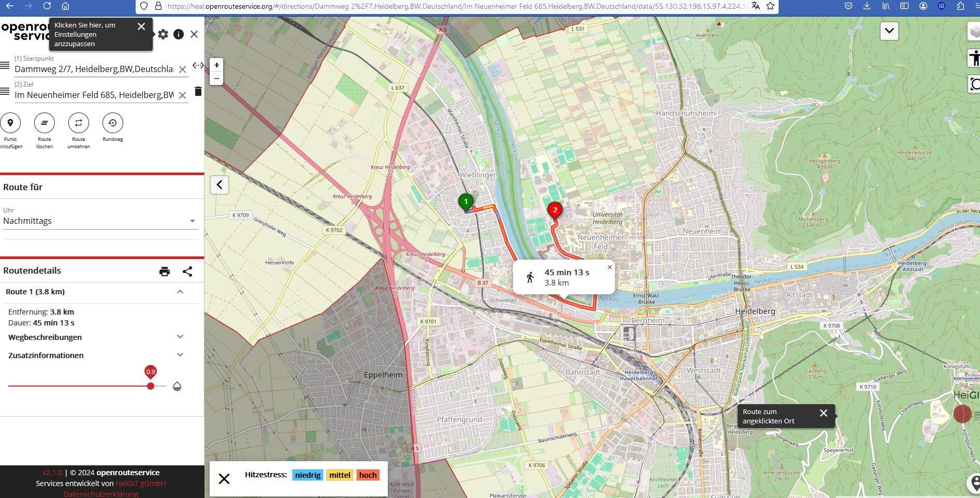Click Route umkehren icon
The height and width of the screenshot is (498, 980).
pyautogui.click(x=79, y=123)
